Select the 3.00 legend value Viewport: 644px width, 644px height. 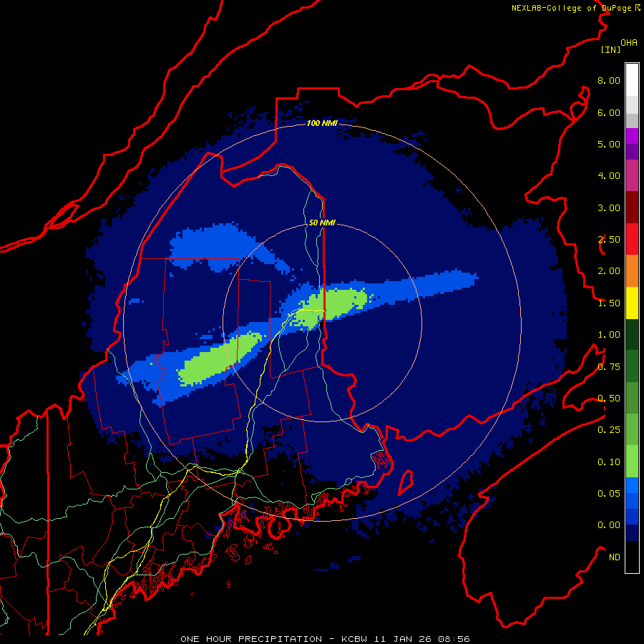click(609, 208)
